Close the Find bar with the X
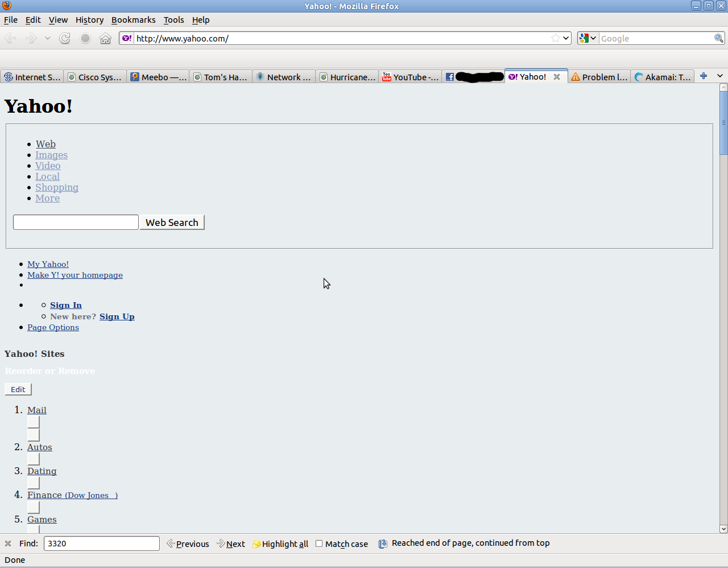 8,544
